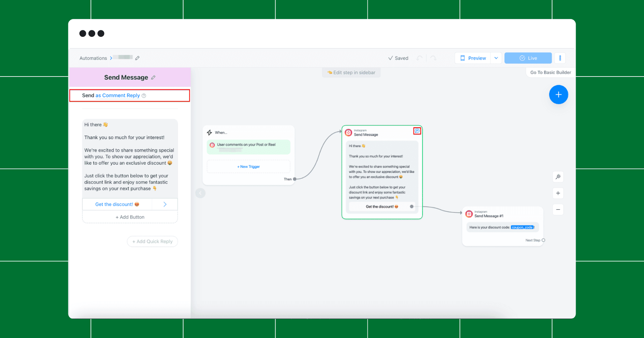Edit automation name with breadcrumb pencil icon

[x=137, y=58]
